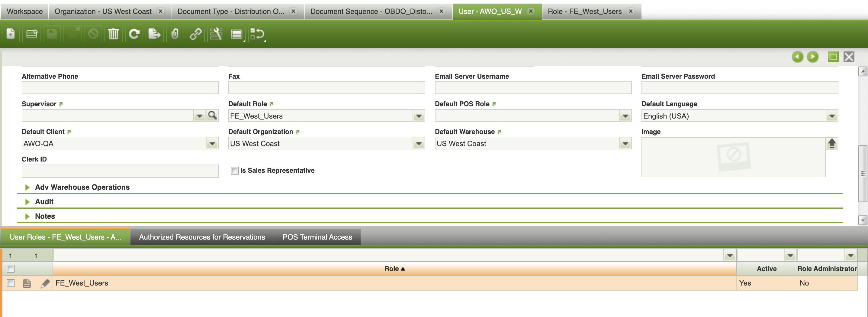The height and width of the screenshot is (317, 868).
Task: Open the Role column filter dropdown
Action: (x=730, y=256)
